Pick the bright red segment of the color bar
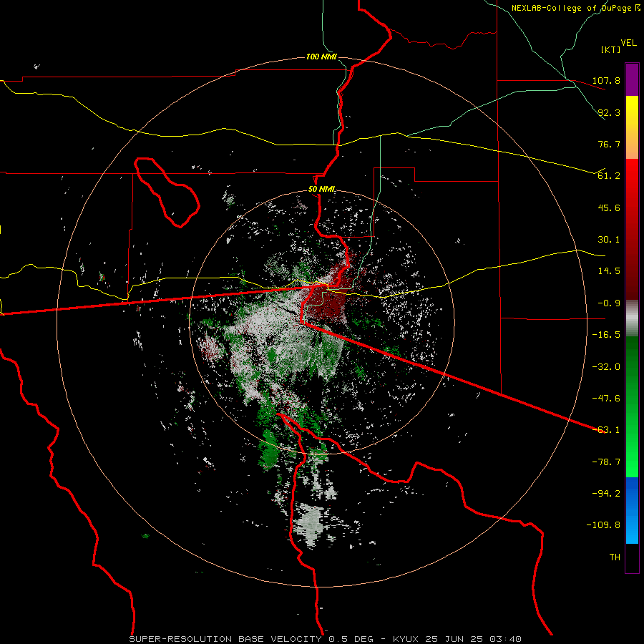This screenshot has width=644, height=644. (x=632, y=177)
